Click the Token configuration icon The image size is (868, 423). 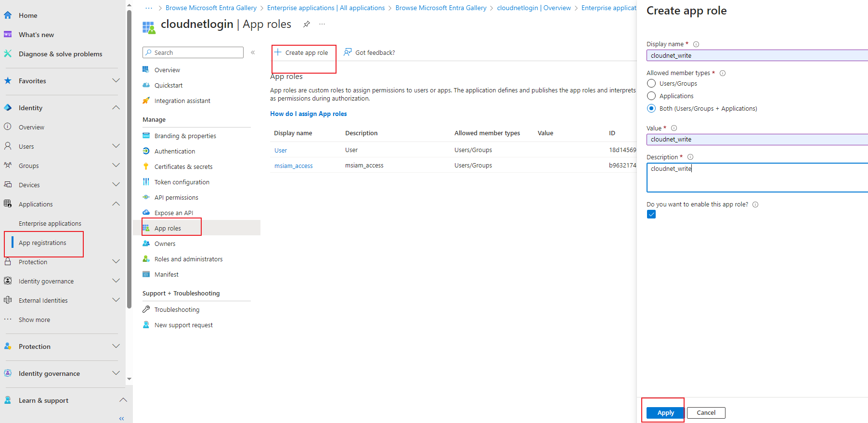146,182
